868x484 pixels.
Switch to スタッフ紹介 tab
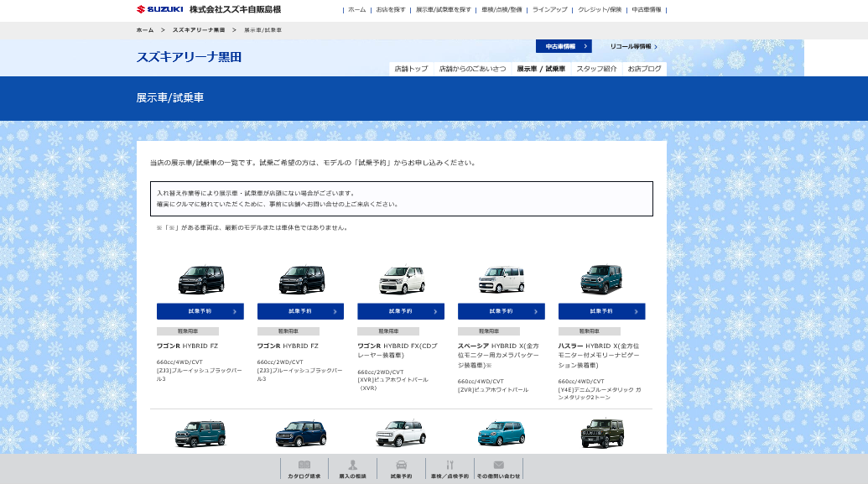click(x=596, y=69)
